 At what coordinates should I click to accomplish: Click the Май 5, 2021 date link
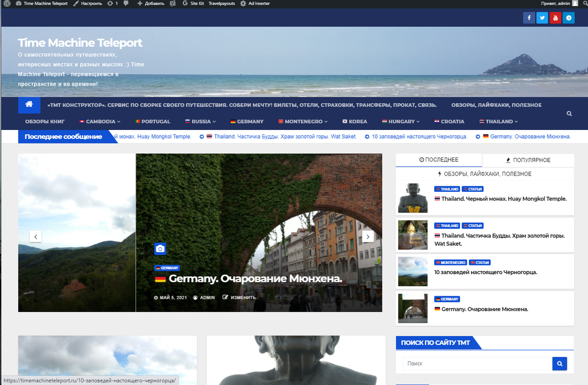pyautogui.click(x=171, y=297)
